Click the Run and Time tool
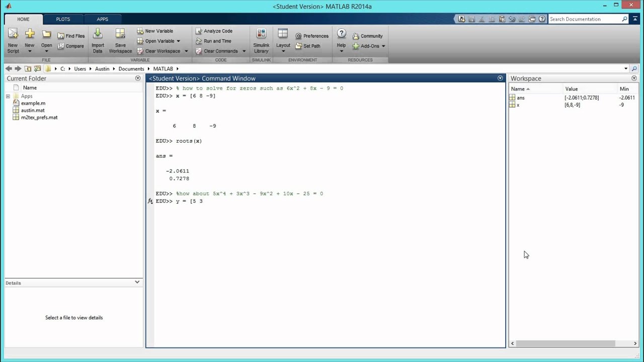Viewport: 644px width, 362px height. pos(213,41)
